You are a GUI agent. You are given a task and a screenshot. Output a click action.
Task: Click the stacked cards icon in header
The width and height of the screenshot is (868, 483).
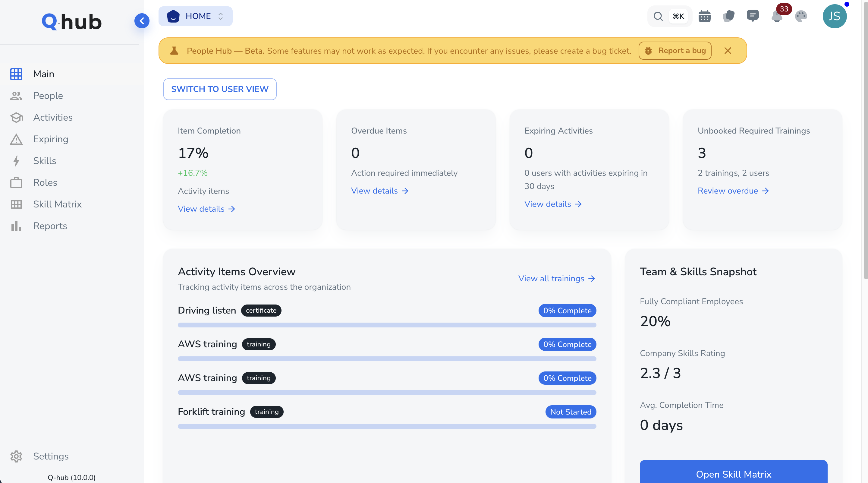(x=728, y=16)
